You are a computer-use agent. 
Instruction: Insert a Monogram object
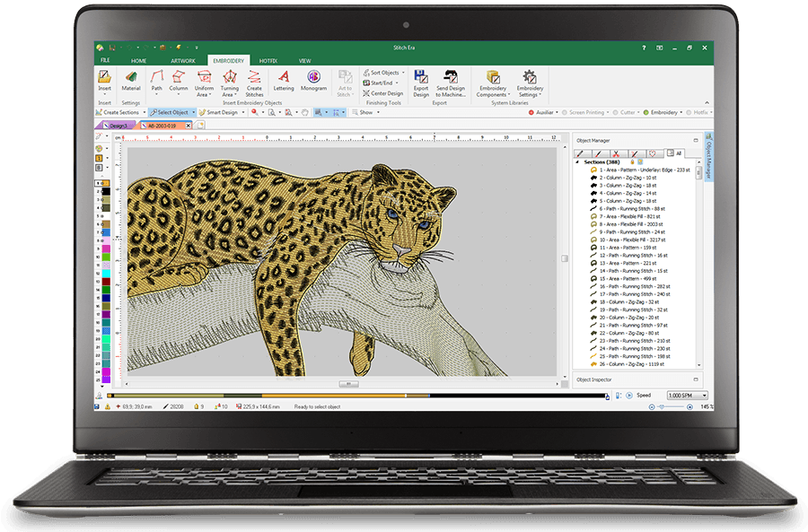tap(313, 81)
